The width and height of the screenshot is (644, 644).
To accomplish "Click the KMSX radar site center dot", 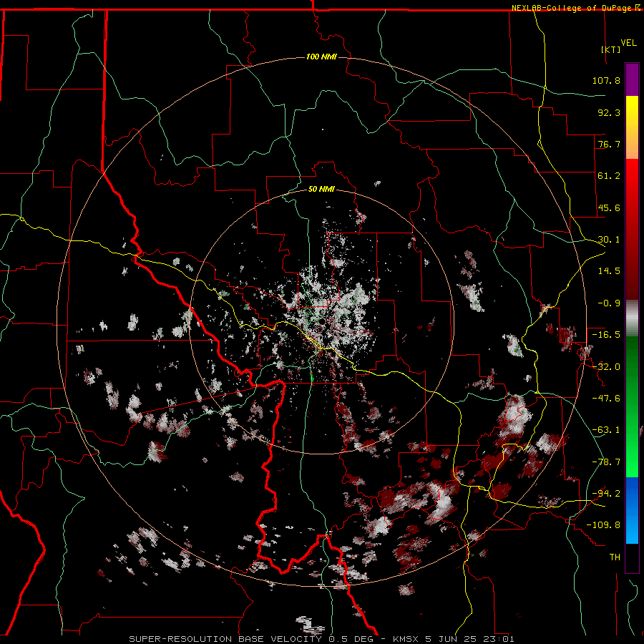I will click(323, 321).
